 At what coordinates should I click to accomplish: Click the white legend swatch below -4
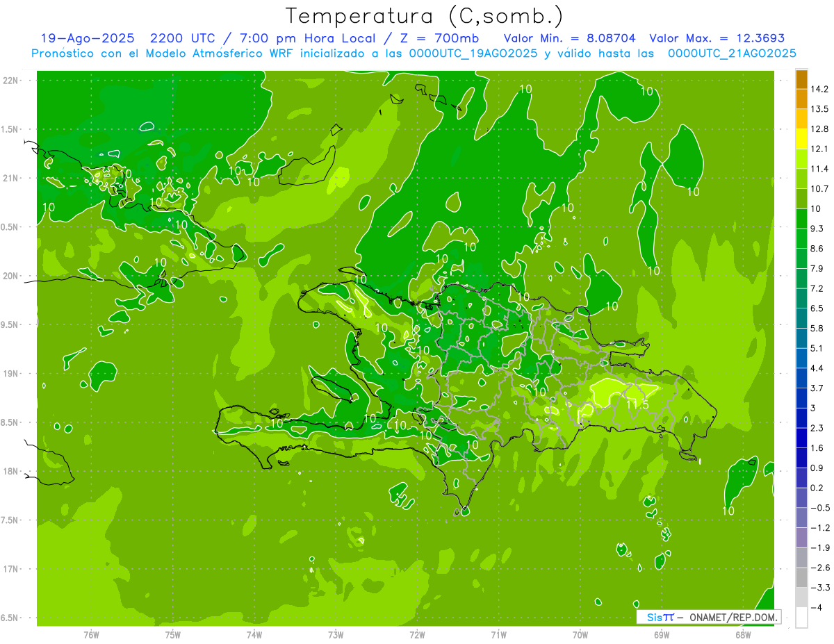click(801, 618)
